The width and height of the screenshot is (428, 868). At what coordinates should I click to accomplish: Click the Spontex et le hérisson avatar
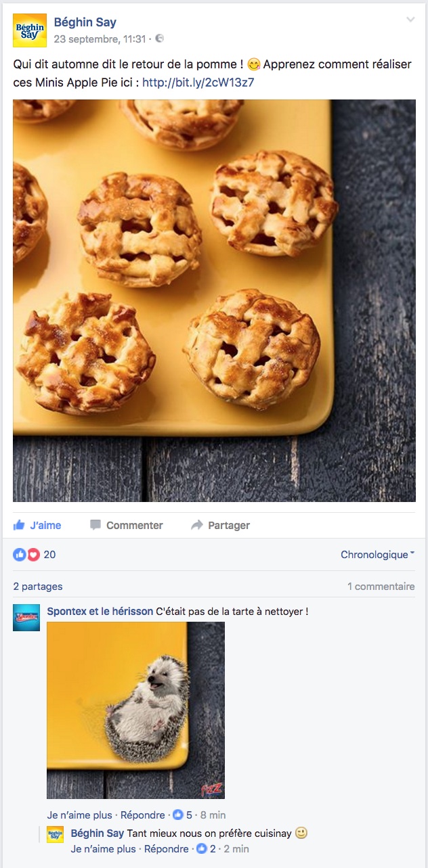coord(26,618)
